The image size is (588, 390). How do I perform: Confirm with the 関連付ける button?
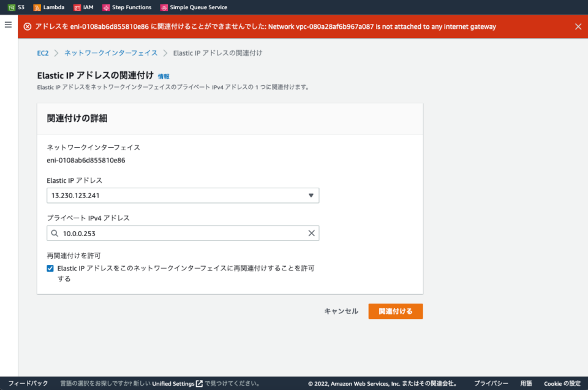point(395,311)
